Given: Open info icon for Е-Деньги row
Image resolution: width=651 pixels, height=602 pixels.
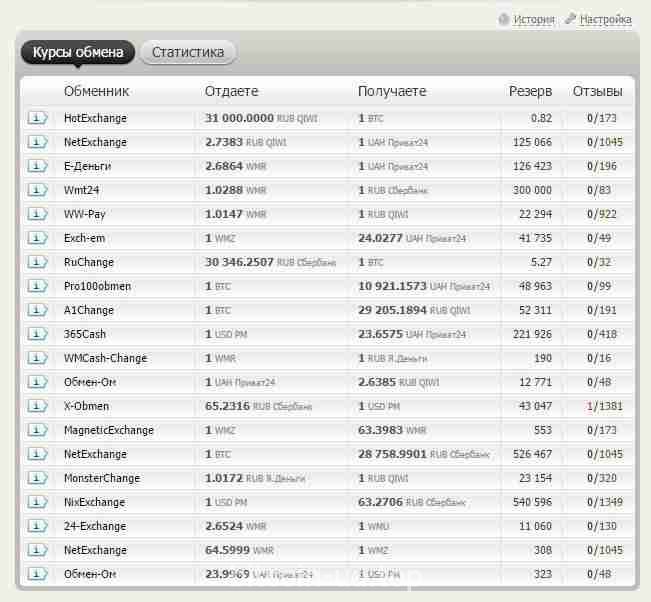Looking at the screenshot, I should pos(37,166).
